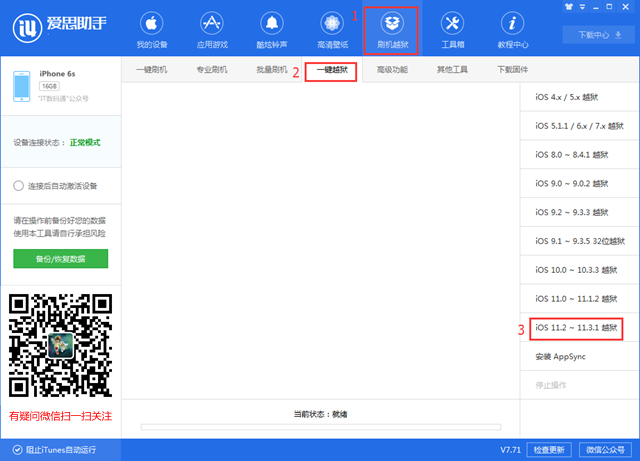This screenshot has width=640, height=461.
Task: Click the jailbreak progress bar
Action: click(321, 427)
